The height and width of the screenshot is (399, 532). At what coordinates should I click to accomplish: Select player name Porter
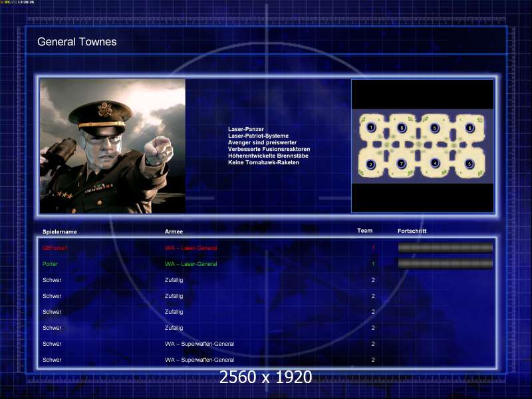click(51, 264)
